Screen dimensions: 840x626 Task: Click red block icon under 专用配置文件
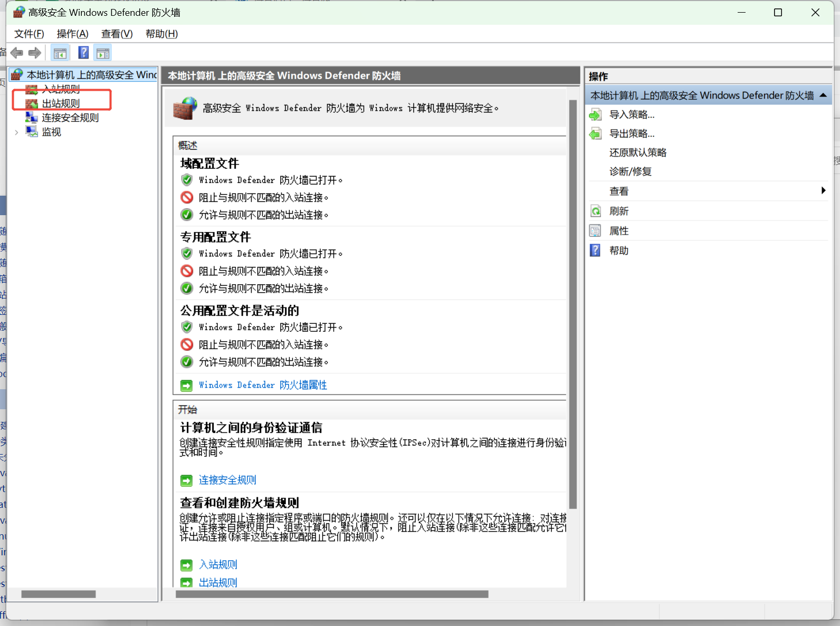[187, 271]
